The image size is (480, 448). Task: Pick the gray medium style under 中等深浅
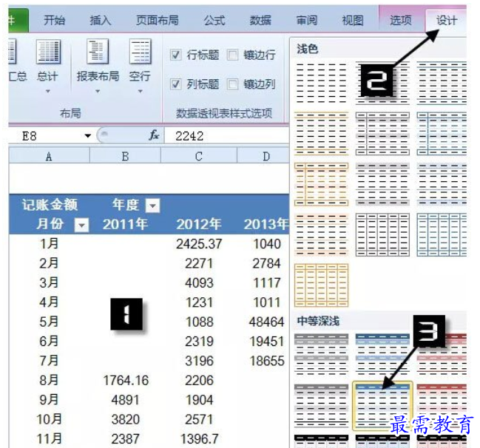tap(322, 355)
